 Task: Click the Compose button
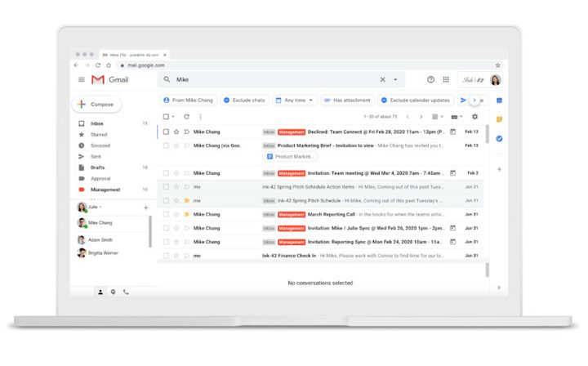96,105
